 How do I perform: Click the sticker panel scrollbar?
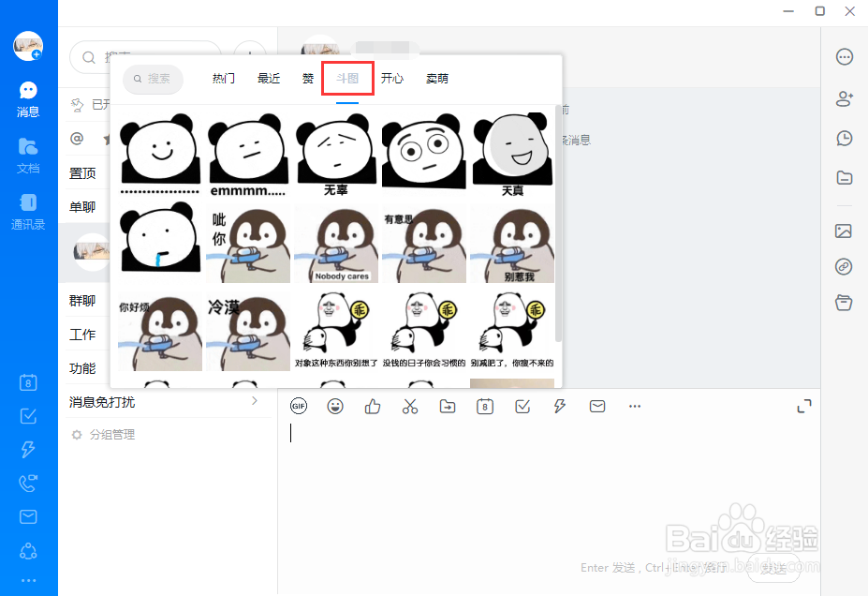pos(558,223)
